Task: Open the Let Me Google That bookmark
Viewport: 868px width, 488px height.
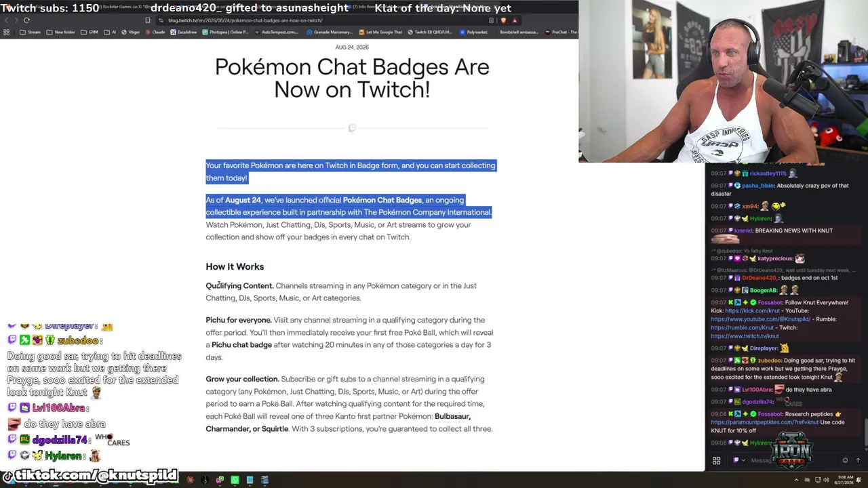Action: (x=380, y=32)
